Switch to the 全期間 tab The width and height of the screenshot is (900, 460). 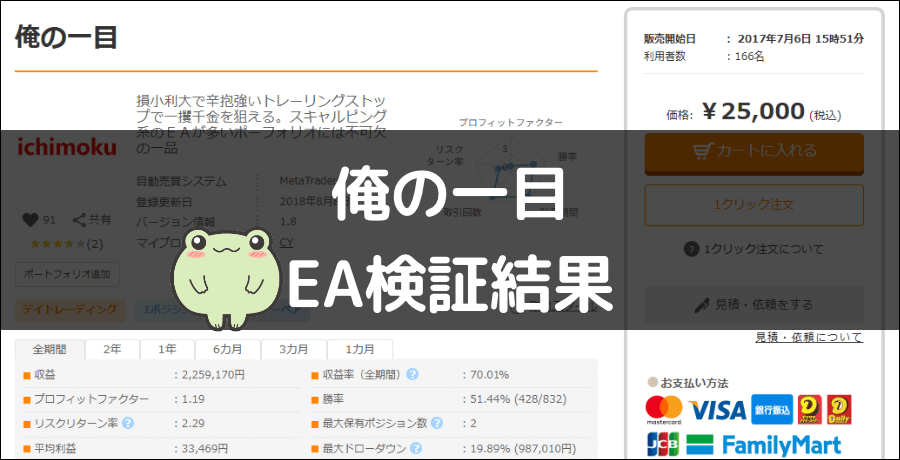(49, 350)
